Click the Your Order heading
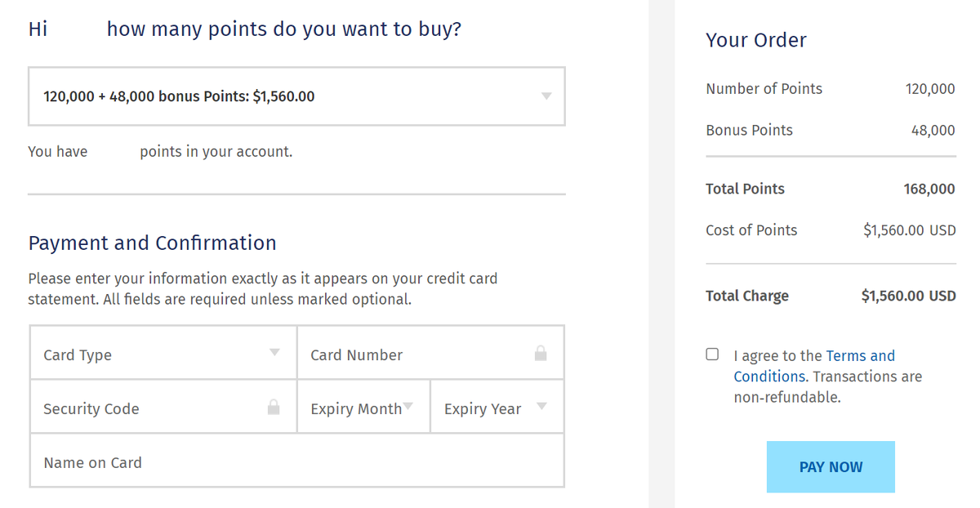This screenshot has width=980, height=508. click(756, 40)
